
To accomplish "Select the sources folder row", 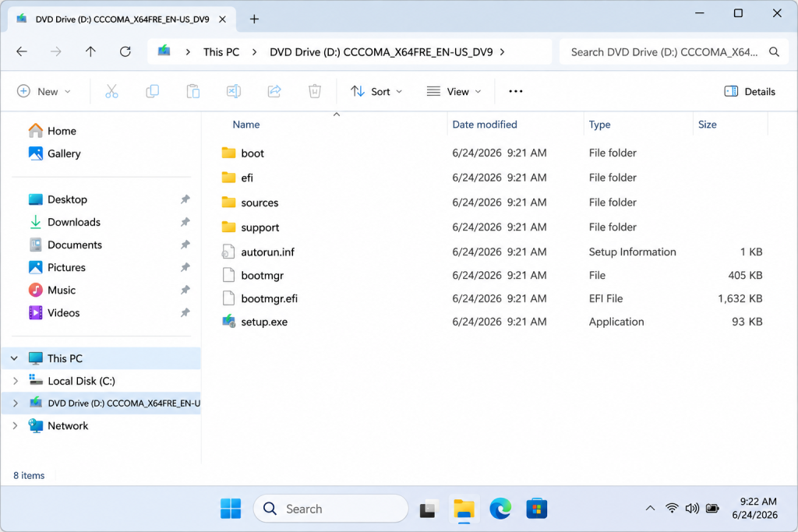I will click(493, 203).
